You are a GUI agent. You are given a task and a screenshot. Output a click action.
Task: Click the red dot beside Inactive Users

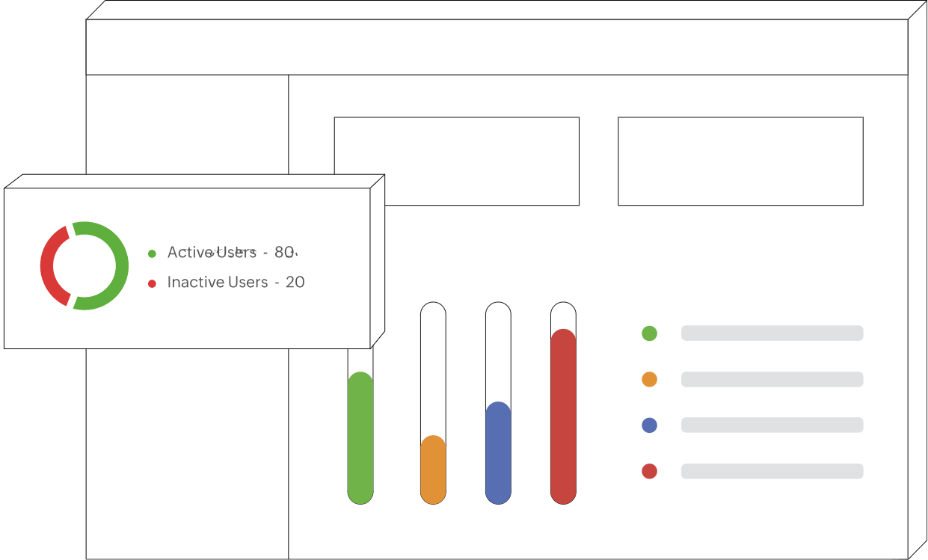(x=152, y=283)
